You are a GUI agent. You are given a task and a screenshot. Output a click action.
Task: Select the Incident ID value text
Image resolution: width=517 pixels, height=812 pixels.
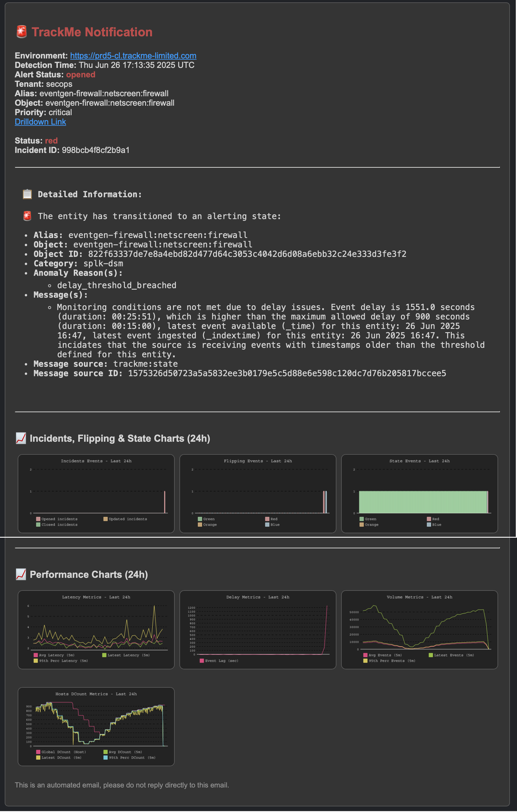(x=96, y=150)
